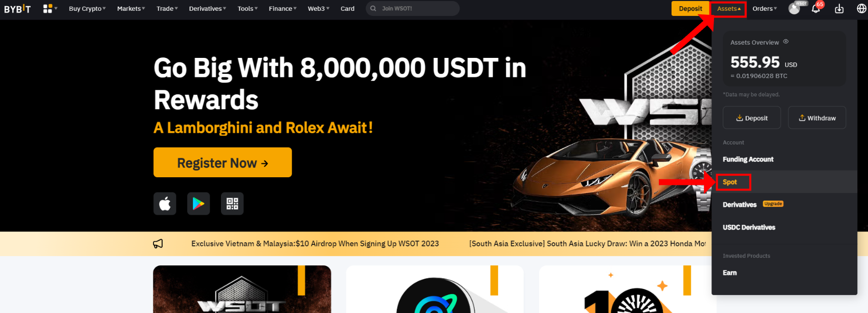The width and height of the screenshot is (868, 313).
Task: Show the QR code download icon
Action: 232,204
